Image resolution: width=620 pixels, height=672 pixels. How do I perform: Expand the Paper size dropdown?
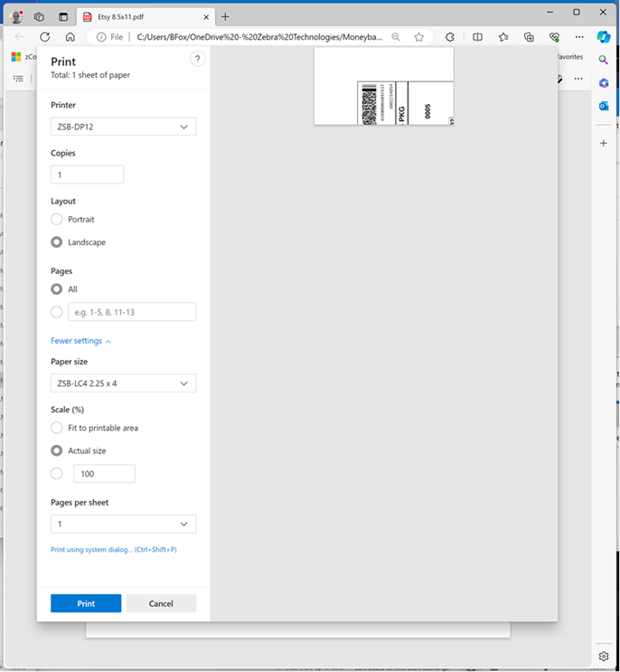[123, 383]
